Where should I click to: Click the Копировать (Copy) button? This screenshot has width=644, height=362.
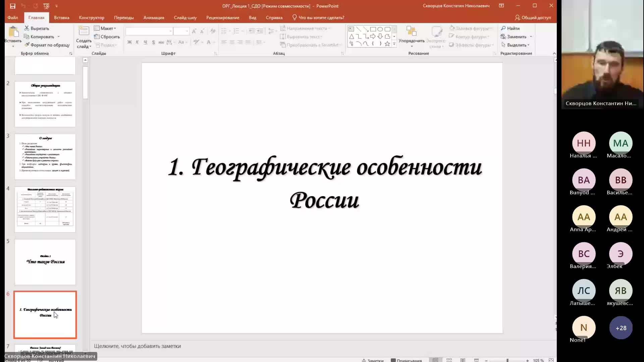coord(39,37)
